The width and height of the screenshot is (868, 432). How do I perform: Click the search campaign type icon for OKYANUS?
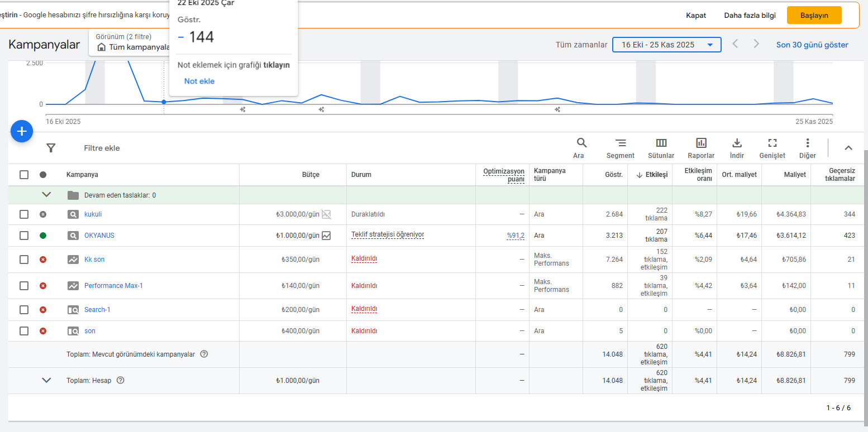click(73, 236)
